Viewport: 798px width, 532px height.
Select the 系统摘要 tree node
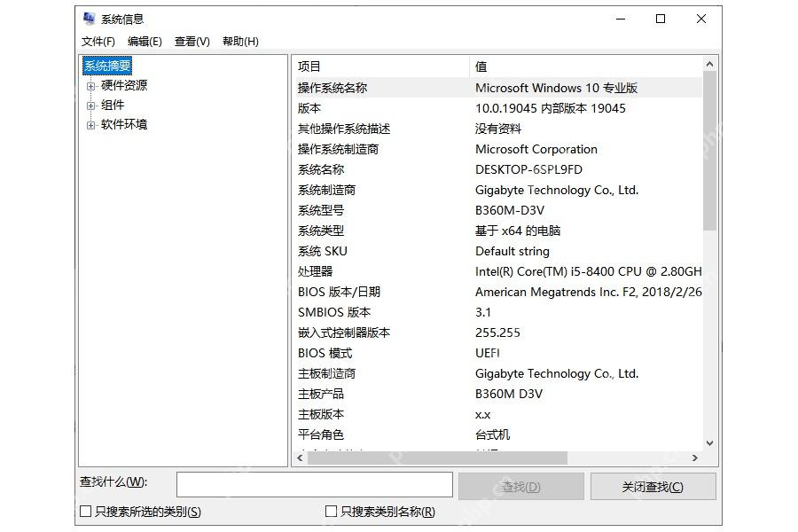coord(107,66)
